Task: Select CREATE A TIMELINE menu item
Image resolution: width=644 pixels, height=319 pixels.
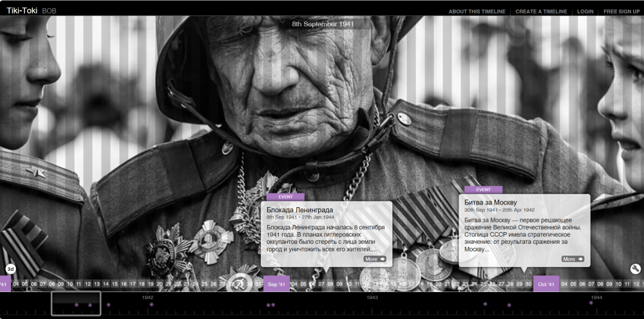Action: click(541, 12)
